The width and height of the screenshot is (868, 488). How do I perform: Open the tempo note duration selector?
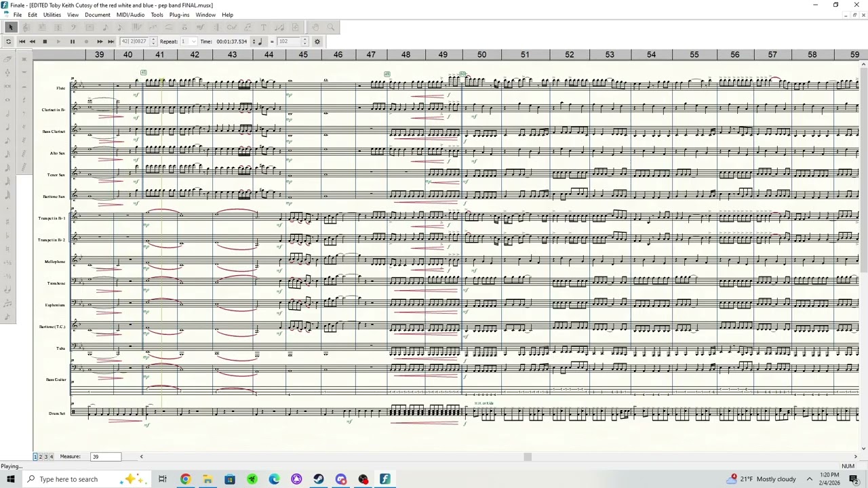point(258,41)
